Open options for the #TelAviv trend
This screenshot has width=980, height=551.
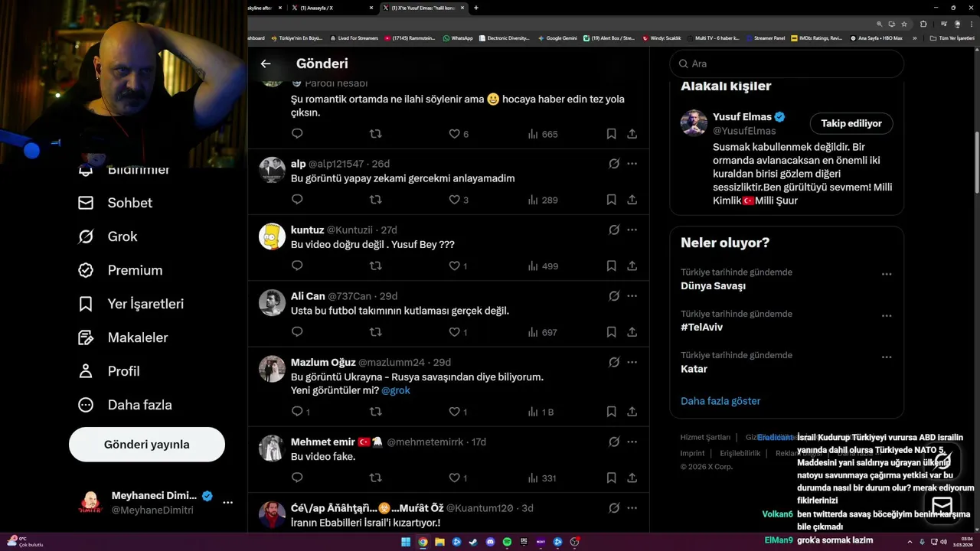click(887, 315)
